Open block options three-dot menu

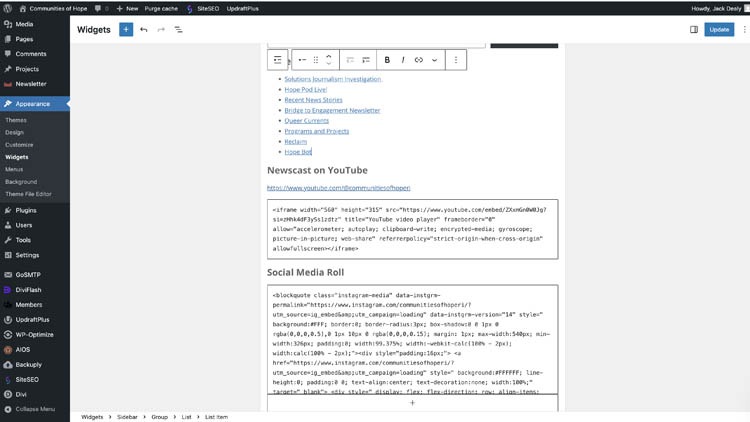click(456, 60)
